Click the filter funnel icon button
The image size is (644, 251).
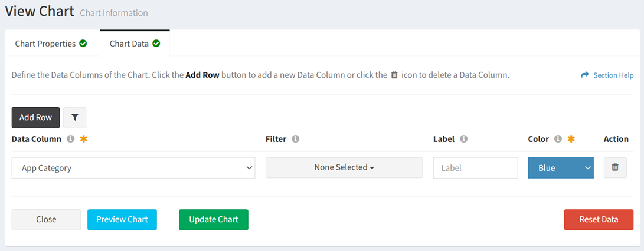75,117
